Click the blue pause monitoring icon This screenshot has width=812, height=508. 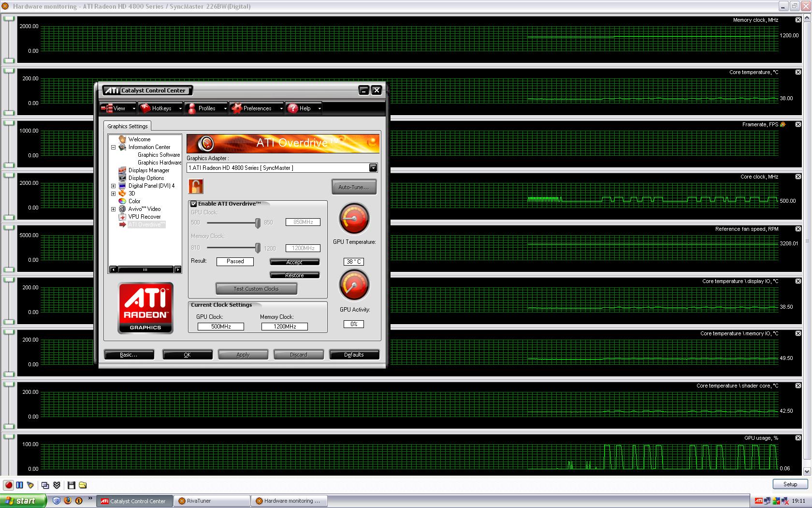19,485
